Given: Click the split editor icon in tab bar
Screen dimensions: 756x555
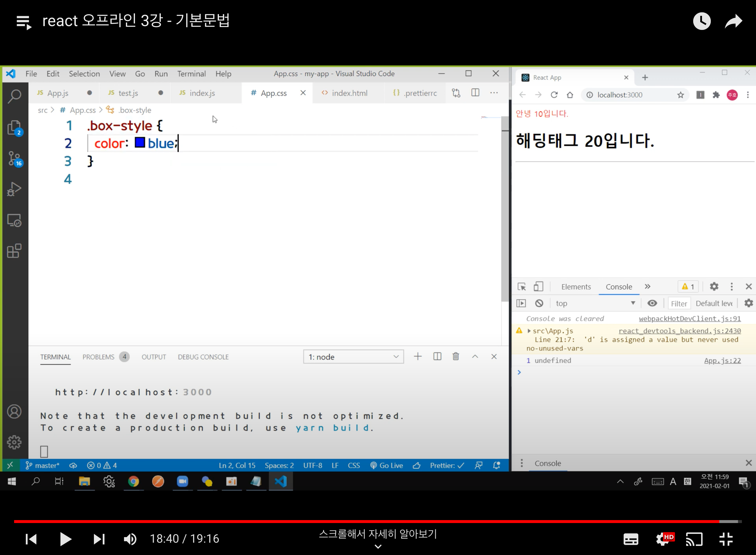Looking at the screenshot, I should tap(475, 93).
